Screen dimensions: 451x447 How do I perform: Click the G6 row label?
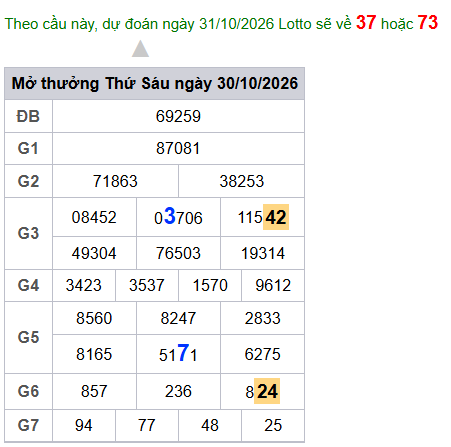point(28,391)
